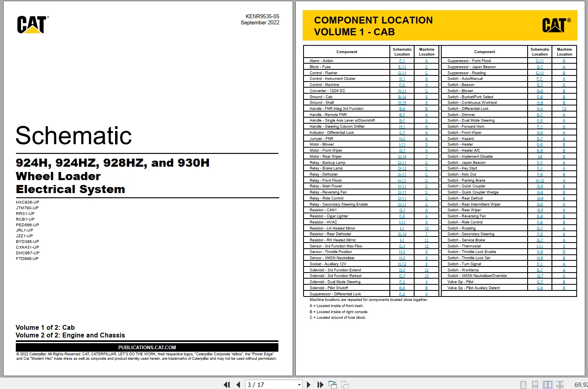Select the note 'A = Located inside of front dash.'
Screen dimensions: 588x389
(336, 306)
